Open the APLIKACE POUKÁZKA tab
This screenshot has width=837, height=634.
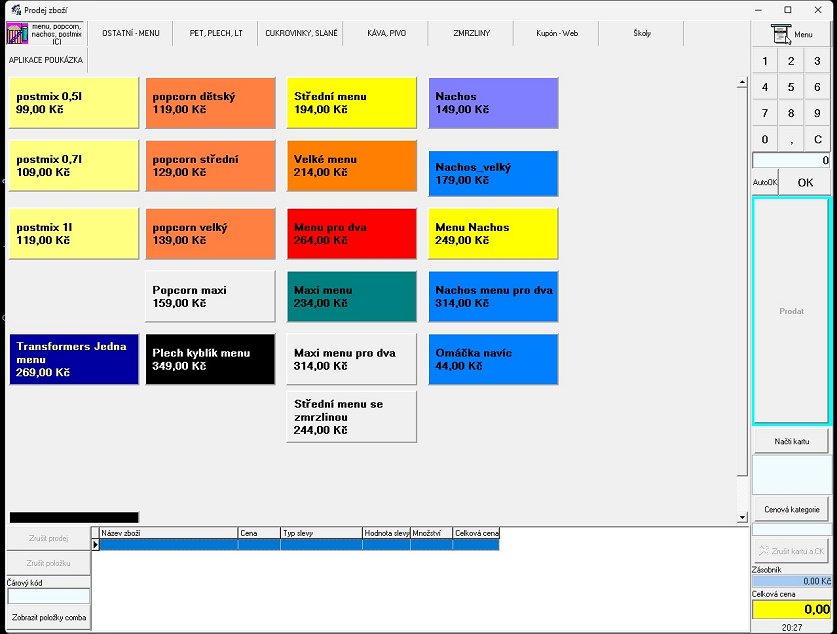[x=45, y=60]
